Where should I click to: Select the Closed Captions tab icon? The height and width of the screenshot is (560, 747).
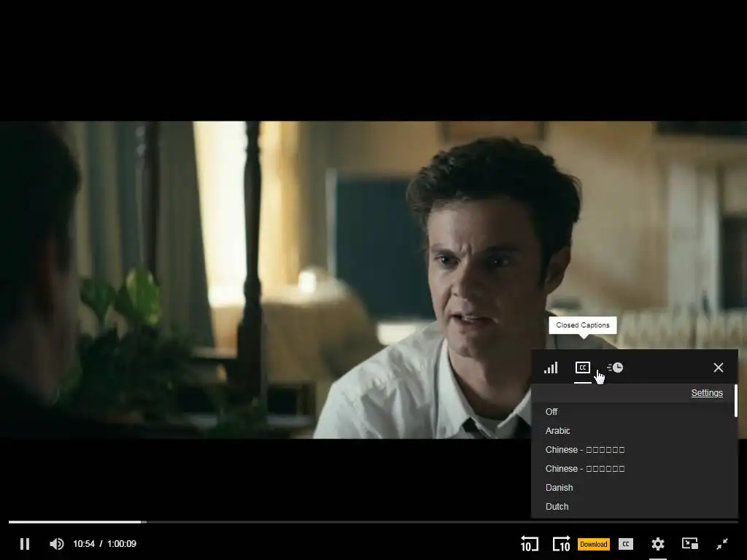click(583, 367)
